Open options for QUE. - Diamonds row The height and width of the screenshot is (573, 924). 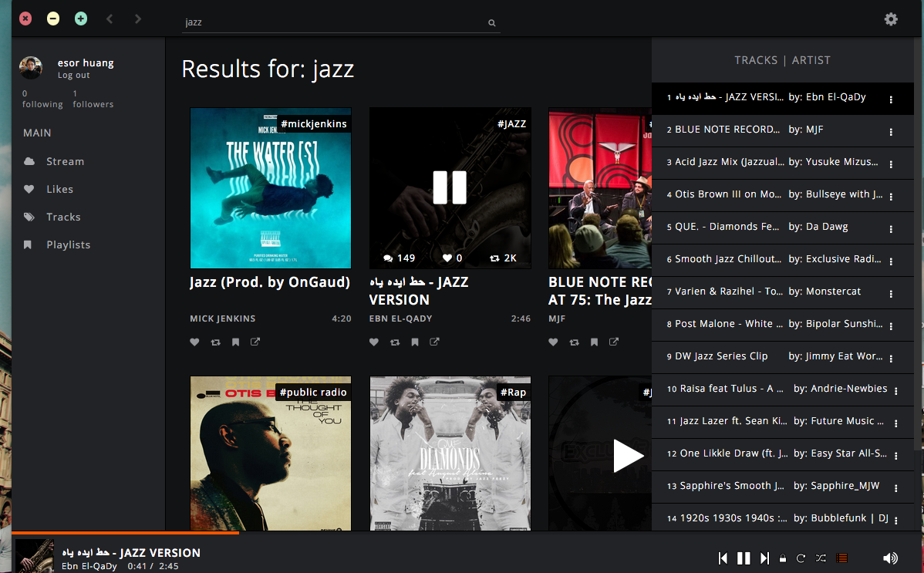tap(890, 229)
